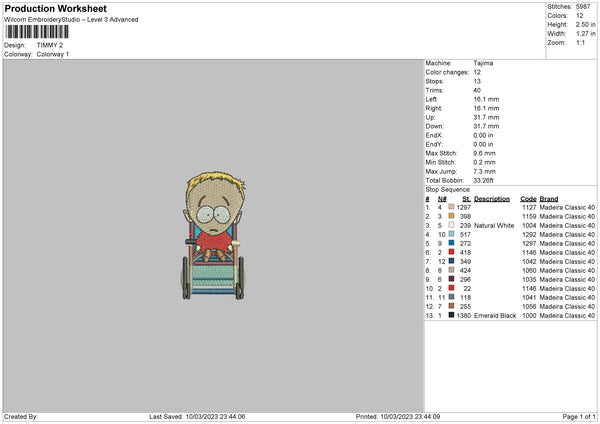Click "Madeira Classic 40" brand in stop 1
The height and width of the screenshot is (424, 600).
[x=567, y=207]
